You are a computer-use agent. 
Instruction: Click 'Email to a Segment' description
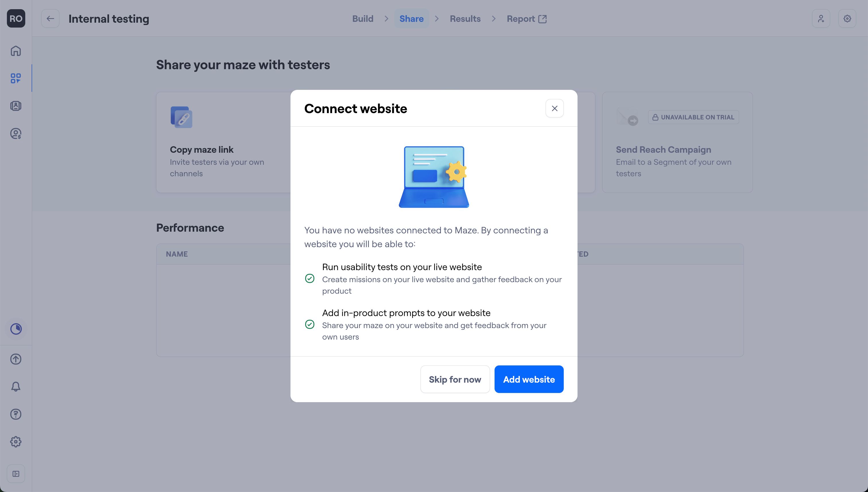[x=673, y=168]
